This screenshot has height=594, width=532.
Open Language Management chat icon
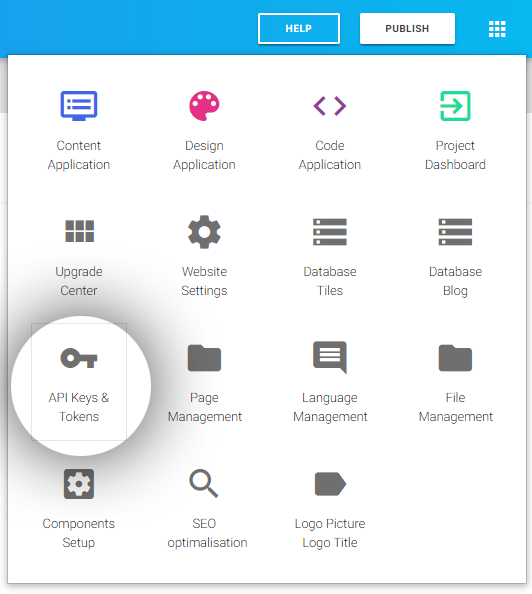330,357
